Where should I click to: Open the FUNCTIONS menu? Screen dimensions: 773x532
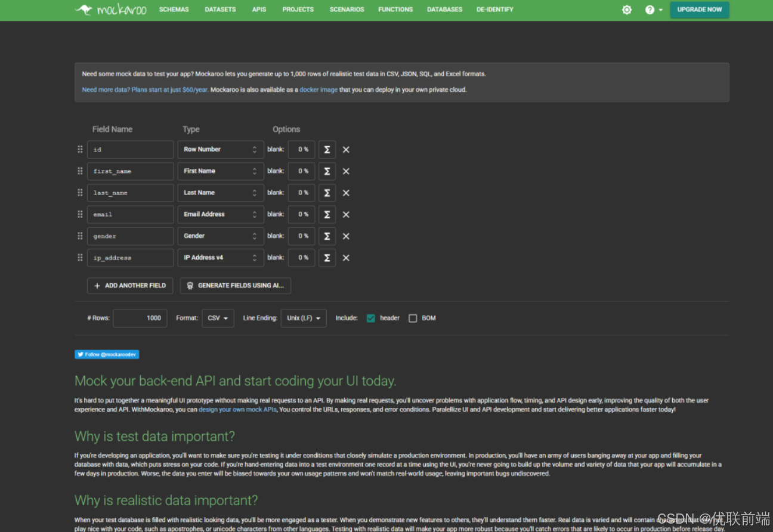point(395,10)
